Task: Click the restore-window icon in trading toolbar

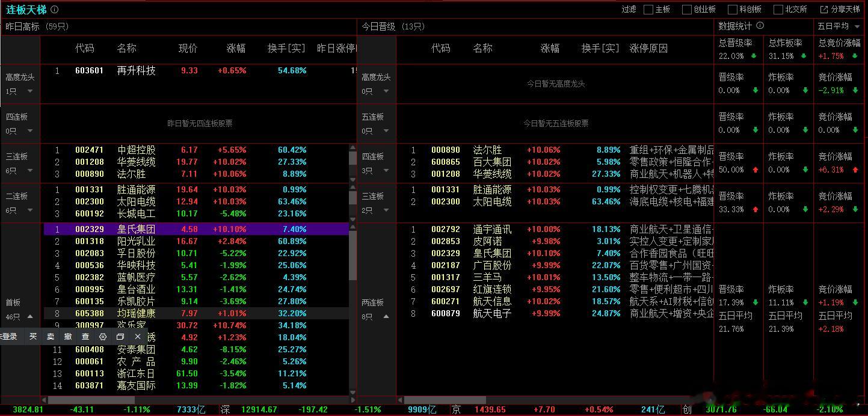Action: click(x=120, y=337)
